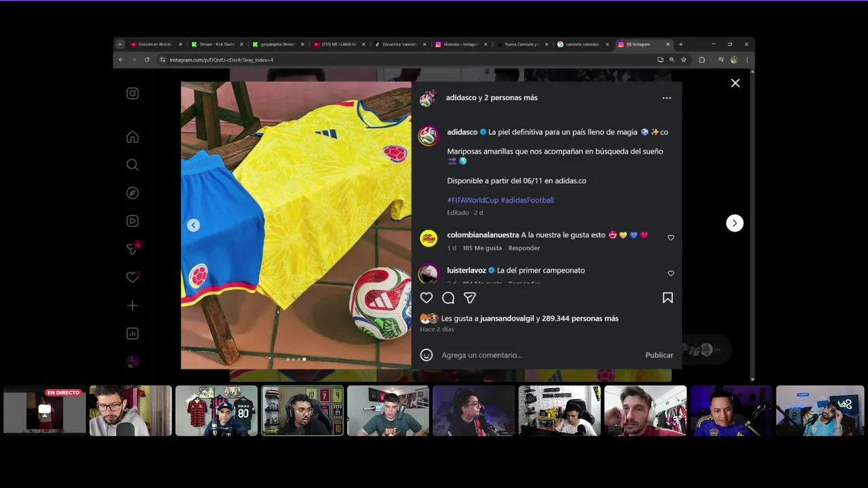Open Explore with the compass icon
The width and height of the screenshot is (868, 488).
[132, 193]
